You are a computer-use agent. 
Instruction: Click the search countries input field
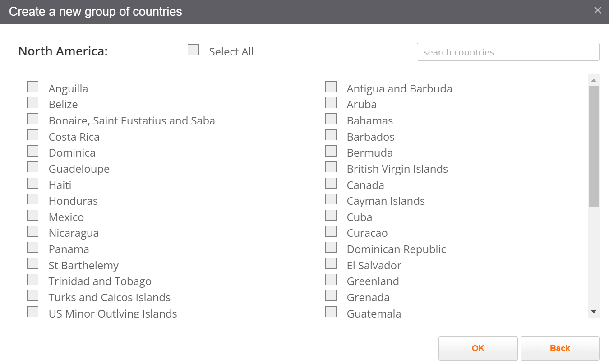(x=507, y=52)
